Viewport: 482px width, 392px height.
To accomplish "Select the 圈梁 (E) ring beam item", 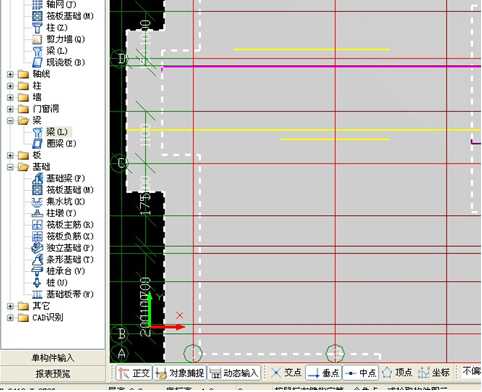I will tap(54, 144).
